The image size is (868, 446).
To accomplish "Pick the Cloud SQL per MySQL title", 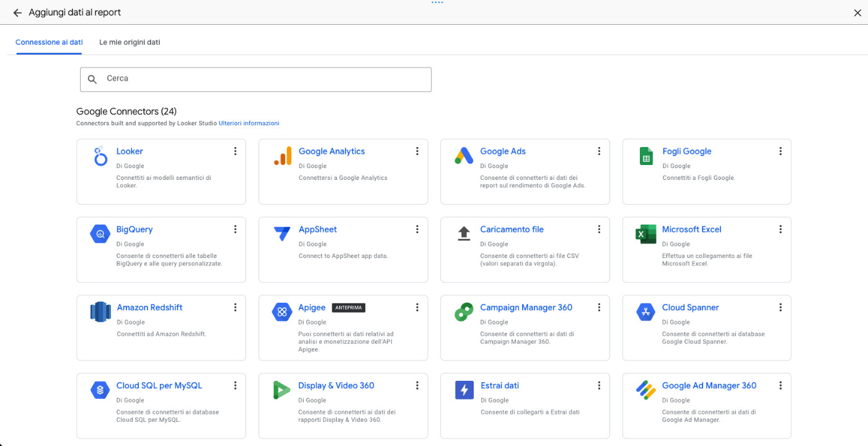I will pyautogui.click(x=159, y=386).
